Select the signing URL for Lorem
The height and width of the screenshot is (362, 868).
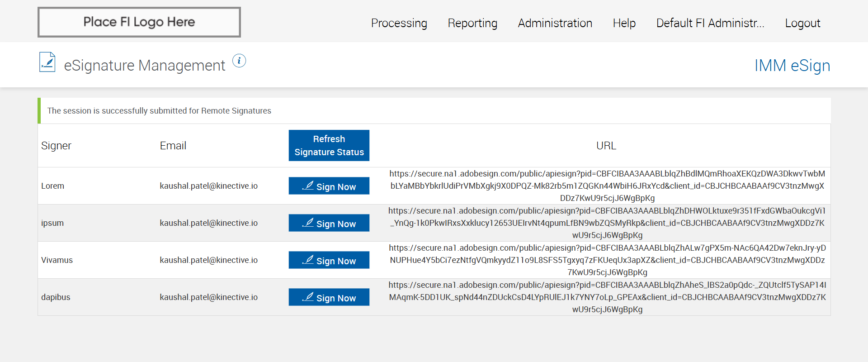click(607, 186)
